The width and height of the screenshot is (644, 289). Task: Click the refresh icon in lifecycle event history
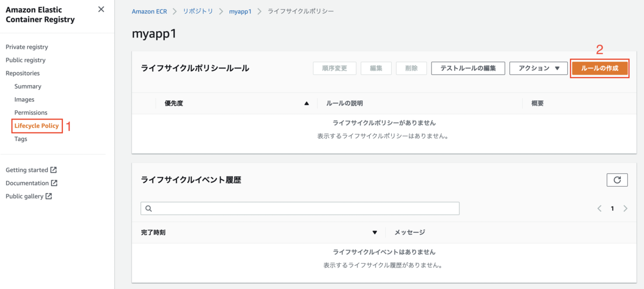pos(617,180)
